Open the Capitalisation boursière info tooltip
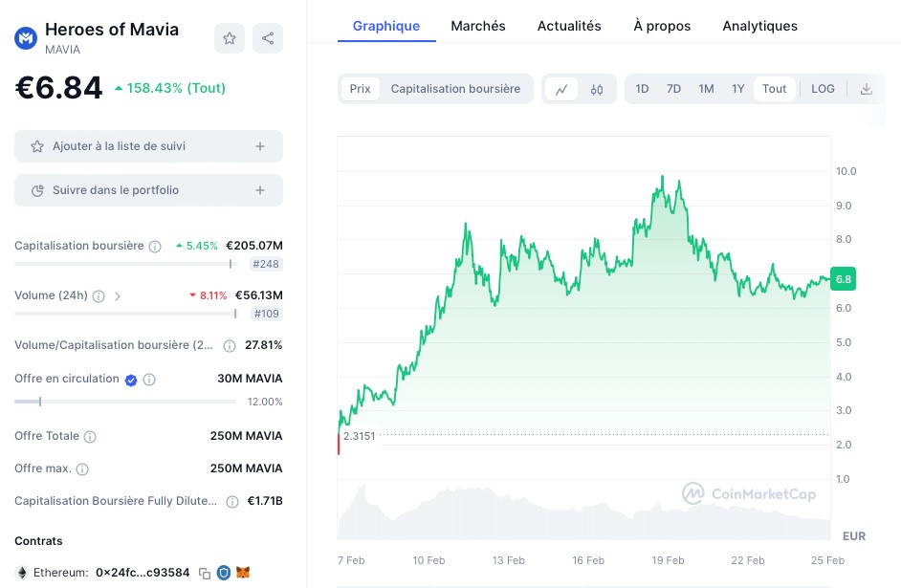 tap(155, 246)
